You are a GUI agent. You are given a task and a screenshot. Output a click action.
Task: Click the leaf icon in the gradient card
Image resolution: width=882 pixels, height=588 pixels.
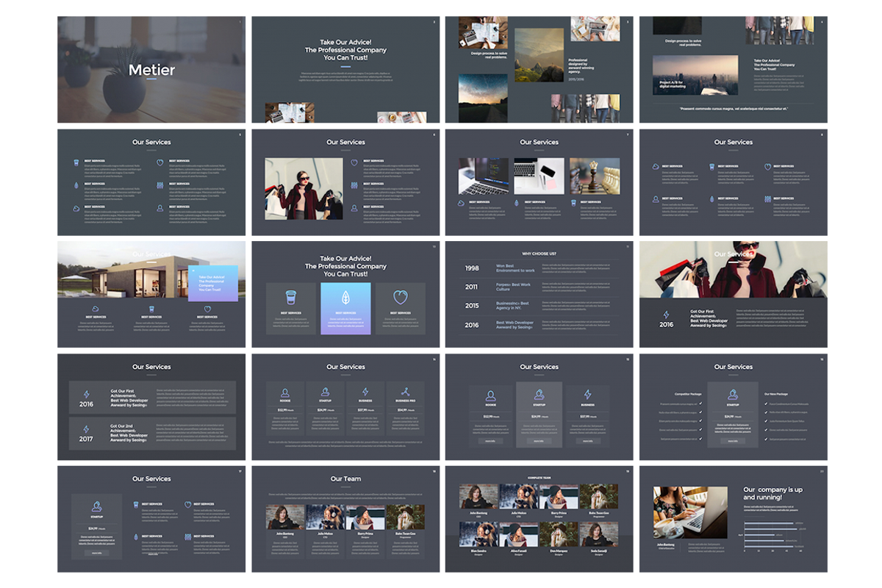(x=345, y=298)
